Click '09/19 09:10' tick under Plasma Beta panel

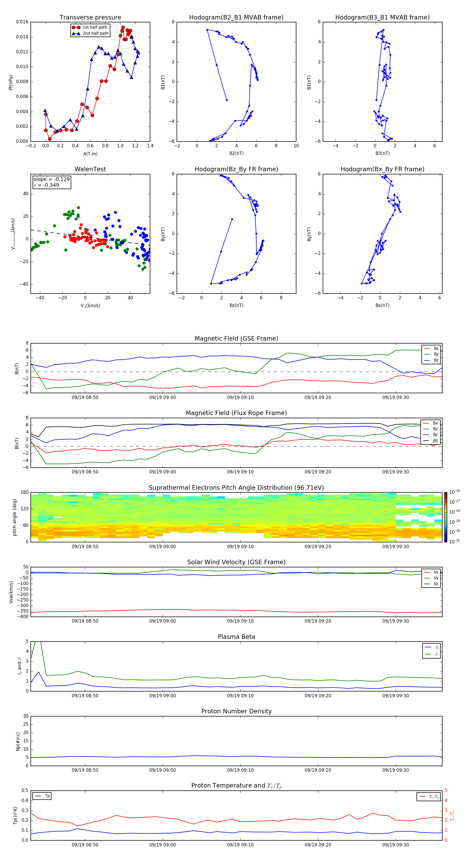coord(240,696)
